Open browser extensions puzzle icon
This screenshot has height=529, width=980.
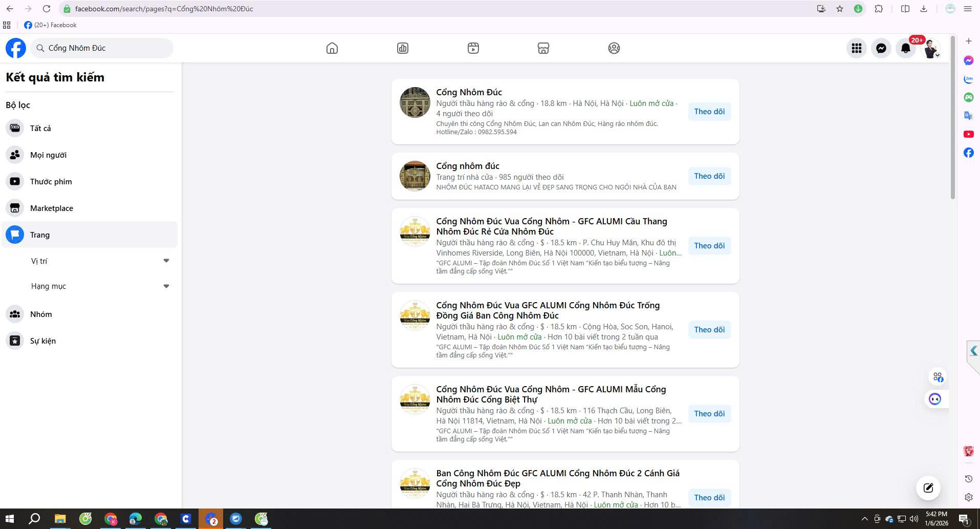[x=879, y=9]
